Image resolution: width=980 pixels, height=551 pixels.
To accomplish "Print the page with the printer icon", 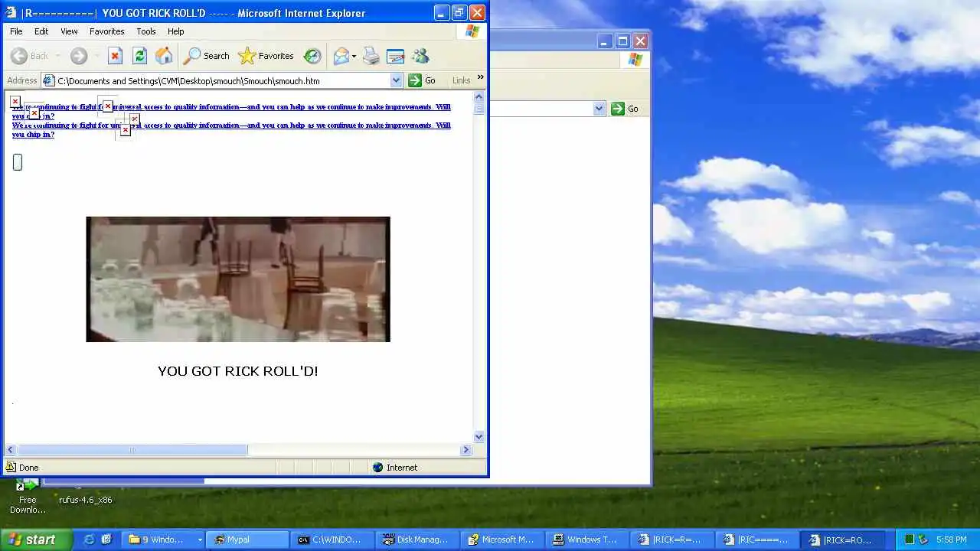I will coord(371,56).
